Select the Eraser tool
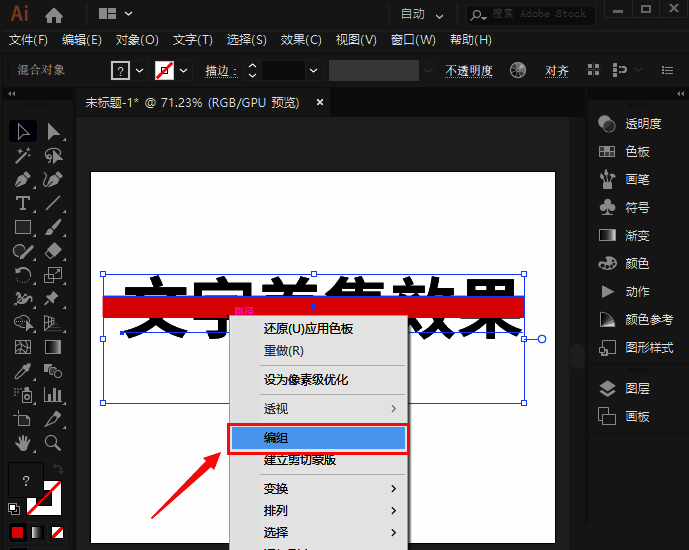The width and height of the screenshot is (689, 550). 53,251
